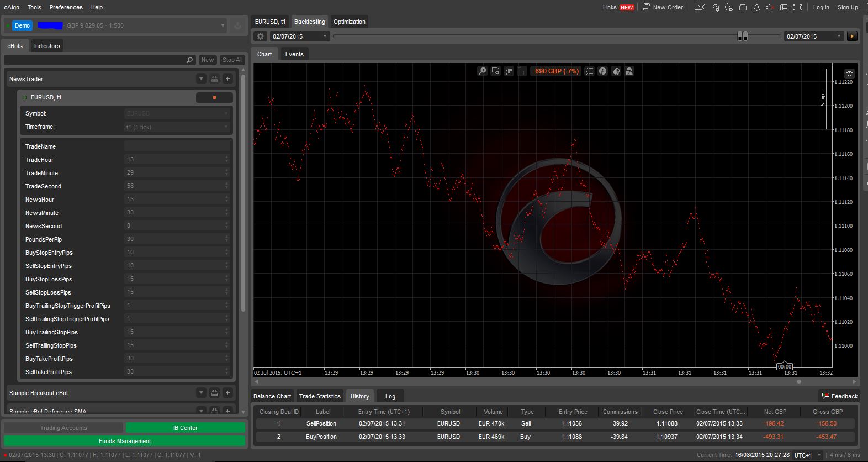Click the backtesting date range slider handle
This screenshot has height=462, width=868.
point(743,36)
